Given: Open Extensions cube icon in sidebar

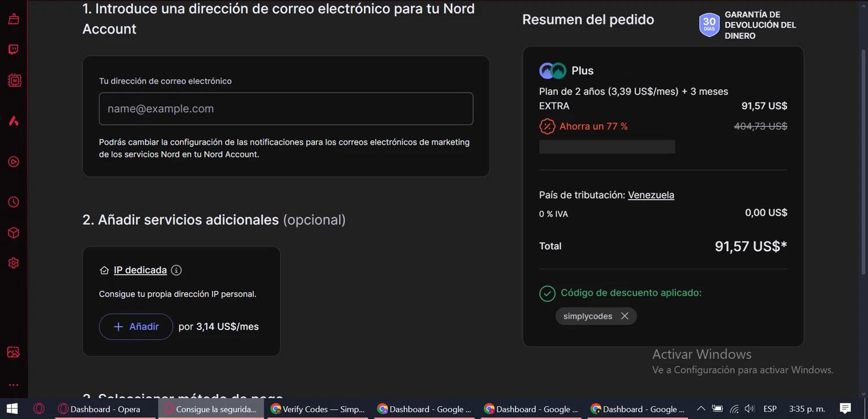Looking at the screenshot, I should pyautogui.click(x=13, y=233).
